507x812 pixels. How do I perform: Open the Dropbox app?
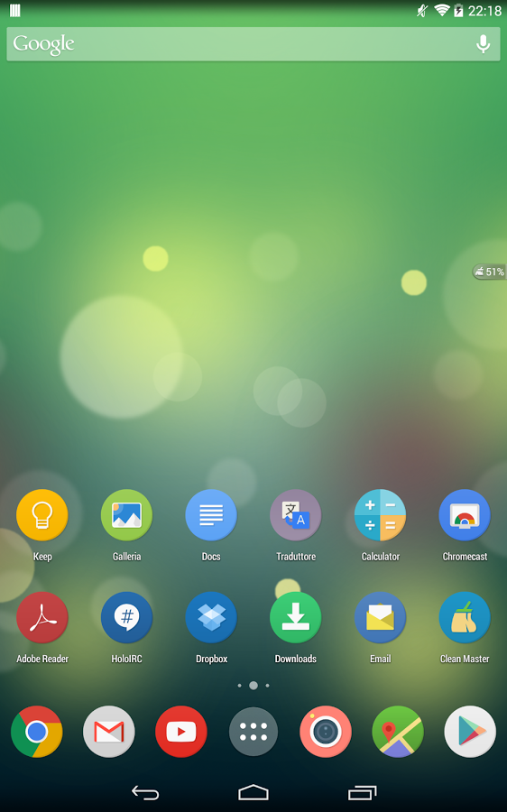(x=211, y=617)
